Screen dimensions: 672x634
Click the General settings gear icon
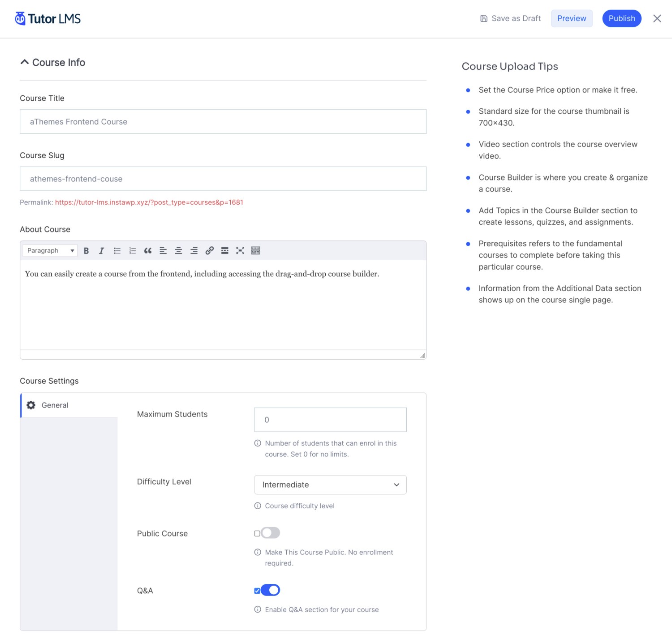[31, 405]
